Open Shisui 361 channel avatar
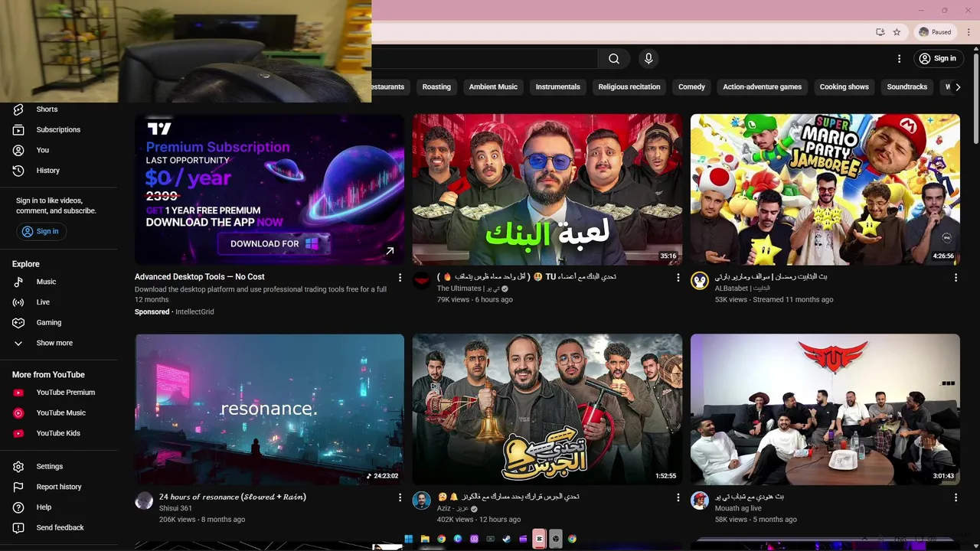The width and height of the screenshot is (980, 551). [144, 500]
